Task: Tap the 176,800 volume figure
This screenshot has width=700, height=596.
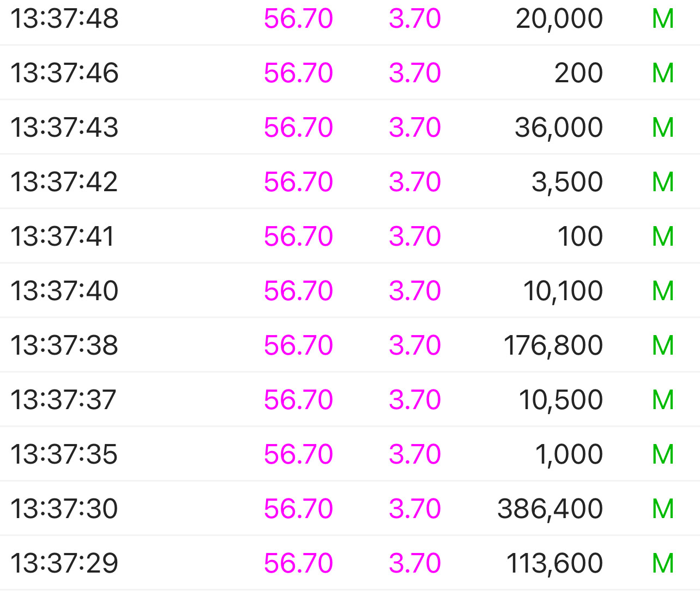Action: (x=553, y=345)
